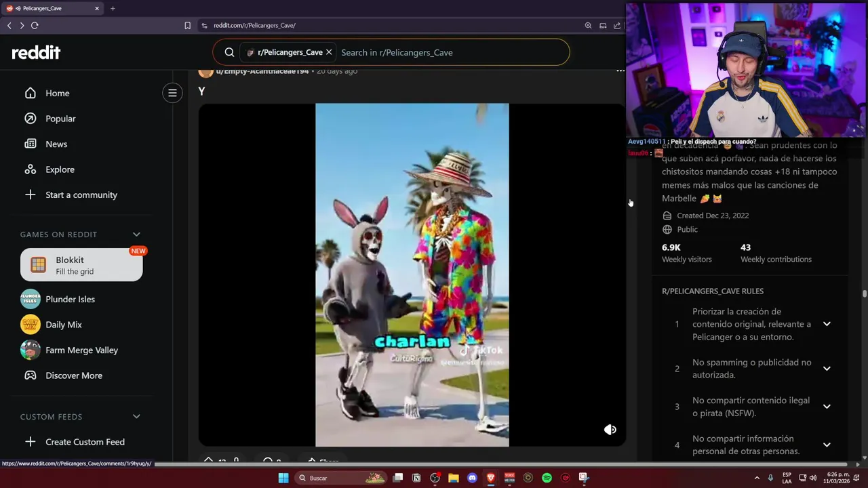Expand rule 4 información personal
Screen dimensions: 868x488
(x=827, y=445)
